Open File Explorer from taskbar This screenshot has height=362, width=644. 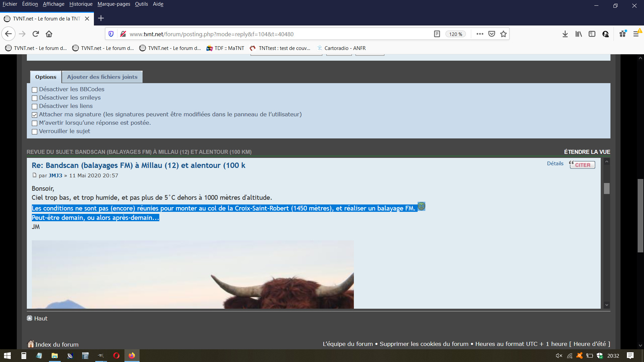tap(54, 356)
